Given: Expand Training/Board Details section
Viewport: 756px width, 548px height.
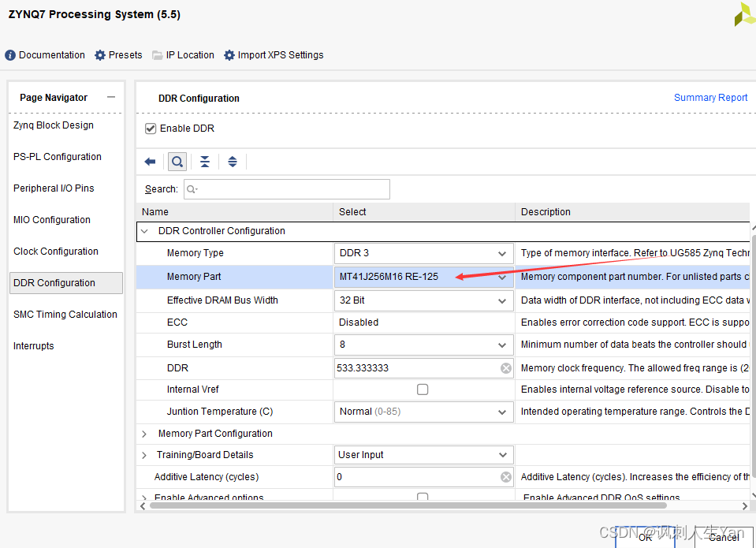Looking at the screenshot, I should pos(144,455).
